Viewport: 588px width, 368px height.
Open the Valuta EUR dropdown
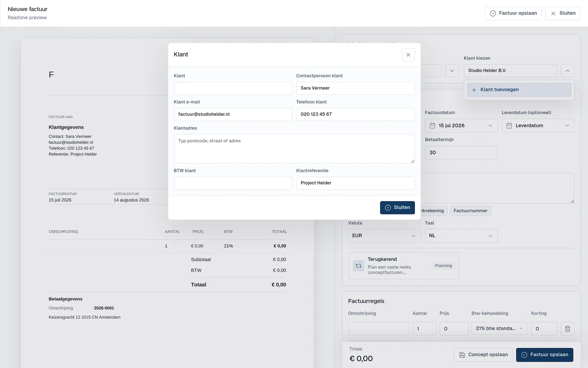pyautogui.click(x=384, y=236)
